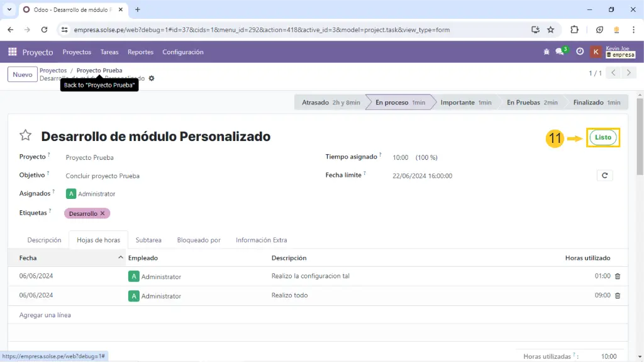This screenshot has width=644, height=362.
Task: Open the activities clock icon
Action: click(x=580, y=52)
